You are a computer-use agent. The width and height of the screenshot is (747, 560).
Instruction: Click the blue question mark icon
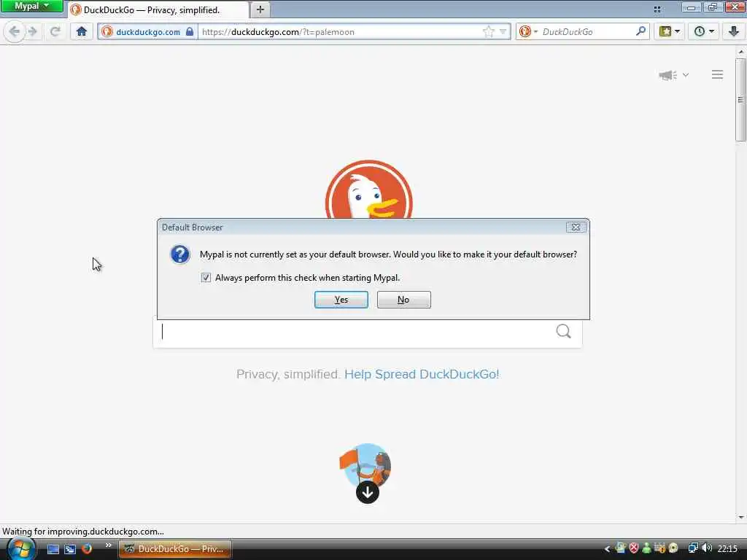click(x=180, y=254)
